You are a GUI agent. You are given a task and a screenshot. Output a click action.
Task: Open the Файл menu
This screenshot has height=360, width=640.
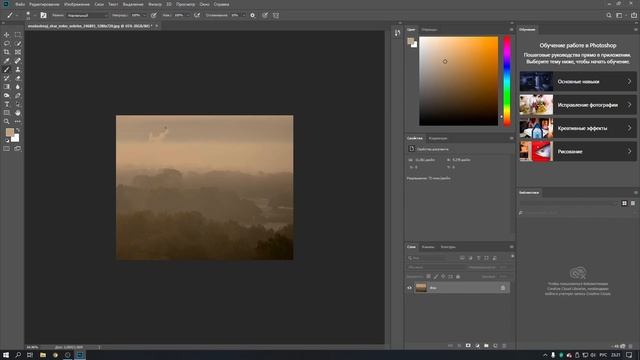[x=20, y=4]
